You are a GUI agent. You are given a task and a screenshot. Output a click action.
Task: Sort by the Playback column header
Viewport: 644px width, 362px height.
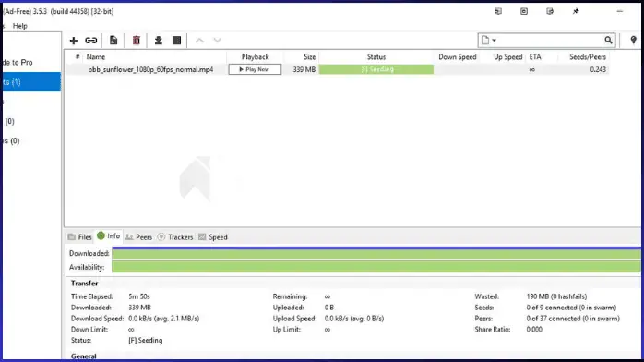(x=255, y=57)
